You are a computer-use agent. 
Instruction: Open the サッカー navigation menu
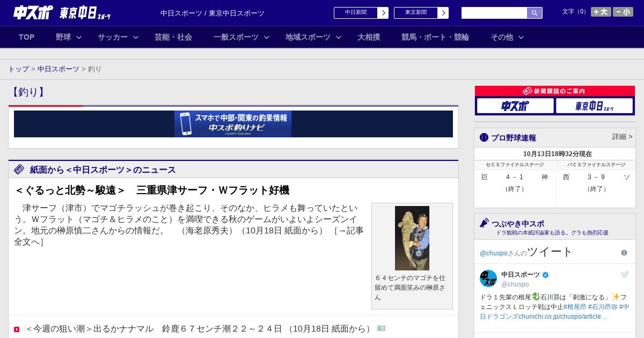coord(113,37)
